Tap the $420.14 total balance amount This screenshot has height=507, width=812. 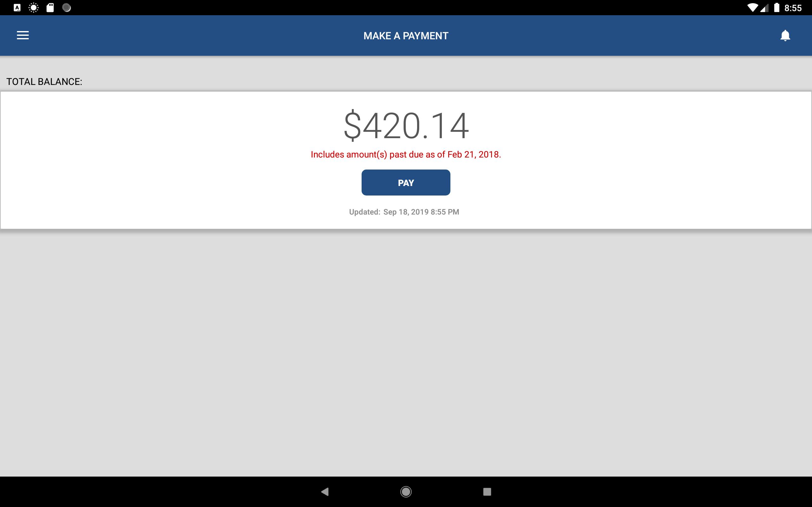coord(406,126)
